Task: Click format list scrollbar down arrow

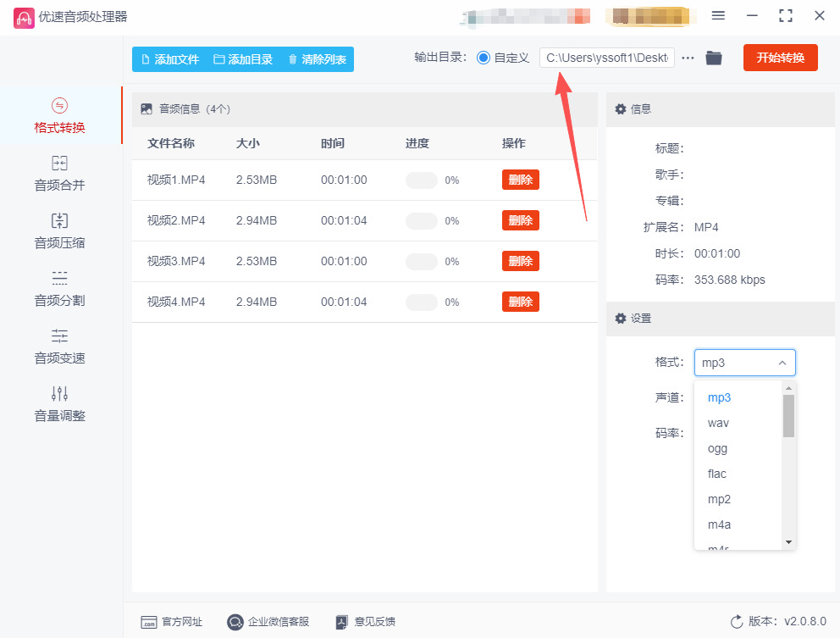Action: coord(788,542)
